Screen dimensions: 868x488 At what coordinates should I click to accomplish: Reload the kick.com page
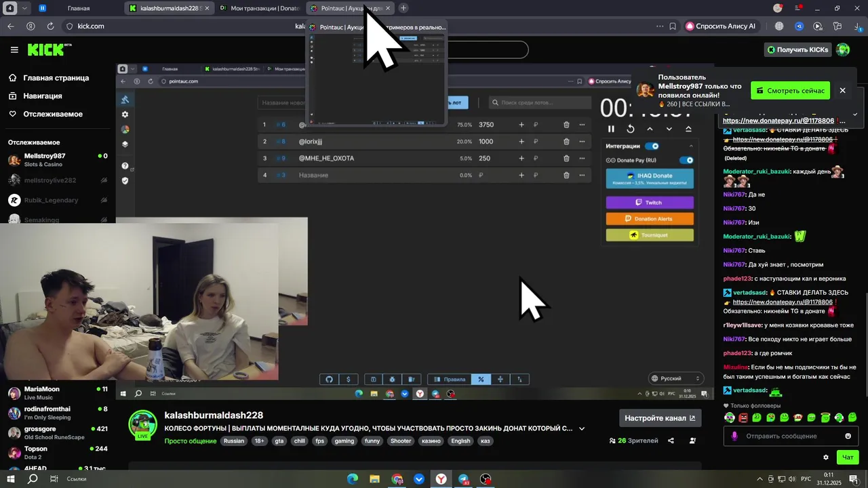click(50, 26)
